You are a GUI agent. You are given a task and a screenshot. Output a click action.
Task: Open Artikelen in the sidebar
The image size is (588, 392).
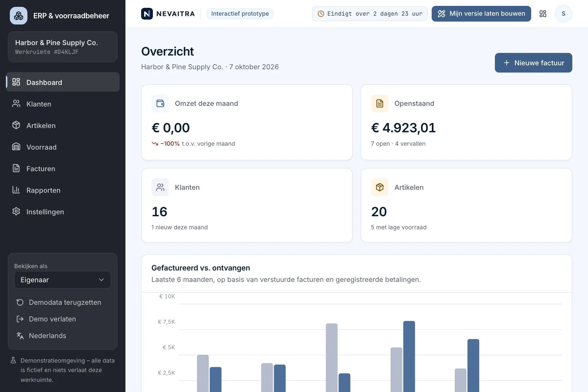click(x=63, y=125)
